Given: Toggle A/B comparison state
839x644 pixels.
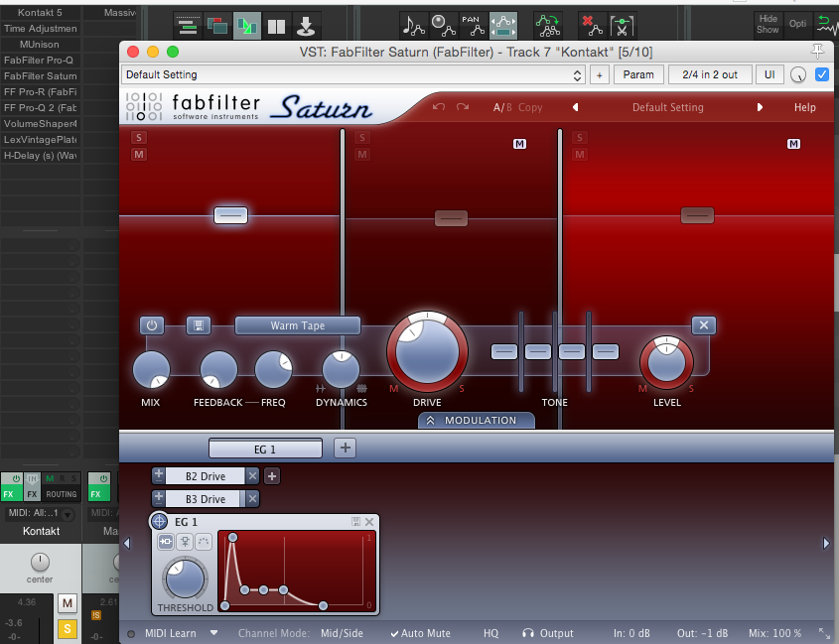Looking at the screenshot, I should 501,107.
